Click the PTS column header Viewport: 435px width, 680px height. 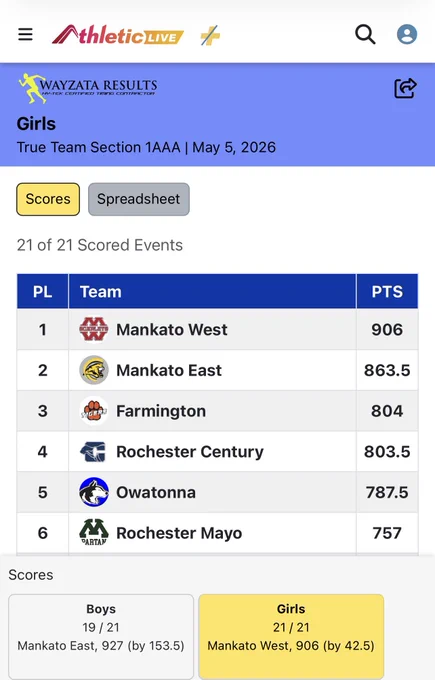387,291
